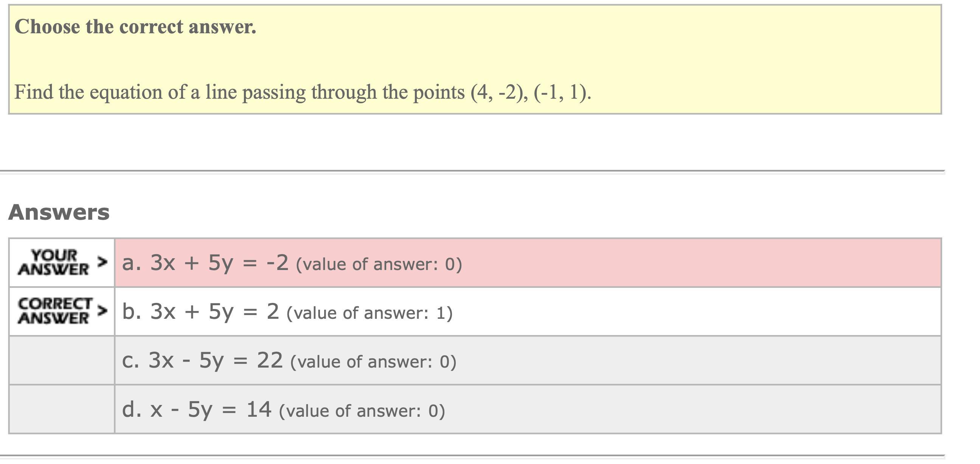Click the "Answers" section heading
The image size is (980, 464).
pos(59,212)
